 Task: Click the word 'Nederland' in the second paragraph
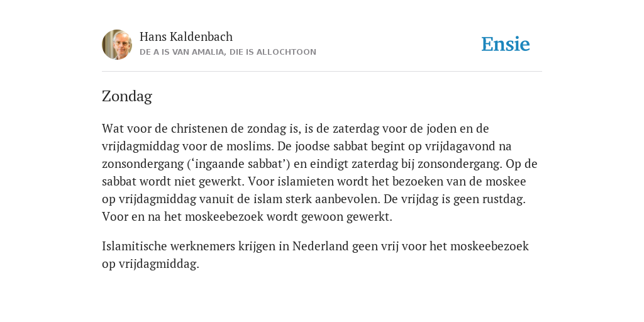click(320, 247)
